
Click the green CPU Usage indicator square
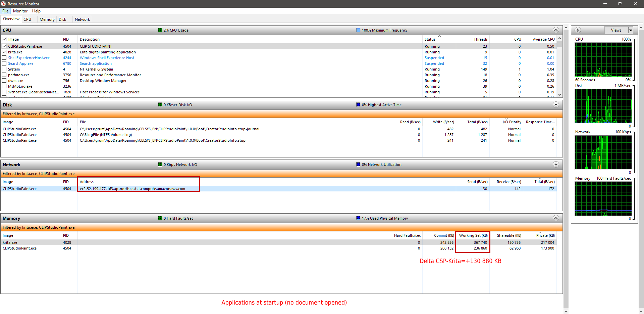[160, 30]
